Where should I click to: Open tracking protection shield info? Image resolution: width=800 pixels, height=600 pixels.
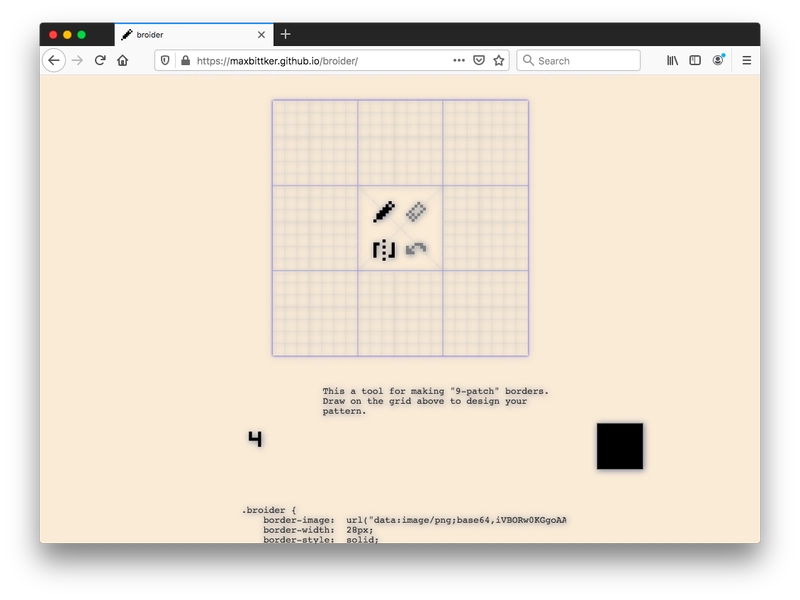pos(165,61)
